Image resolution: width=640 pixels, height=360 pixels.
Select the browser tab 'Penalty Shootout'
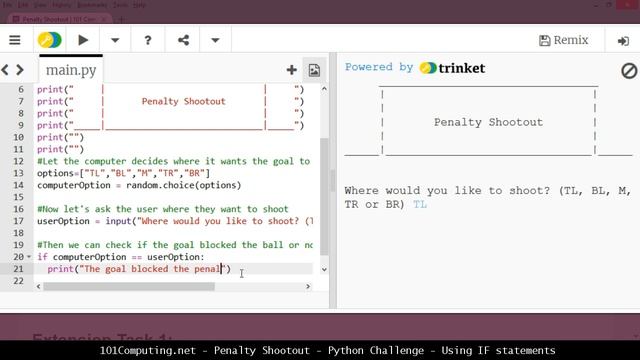[x=59, y=19]
